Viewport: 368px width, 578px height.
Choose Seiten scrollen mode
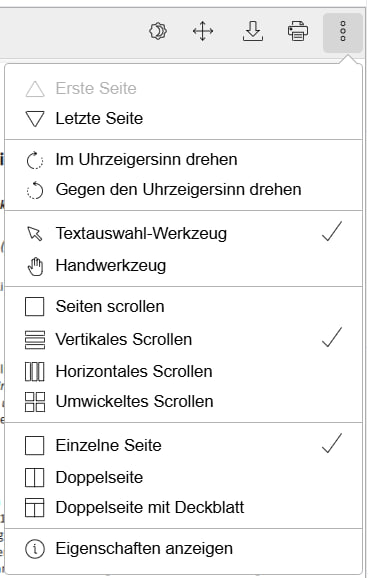coord(183,307)
